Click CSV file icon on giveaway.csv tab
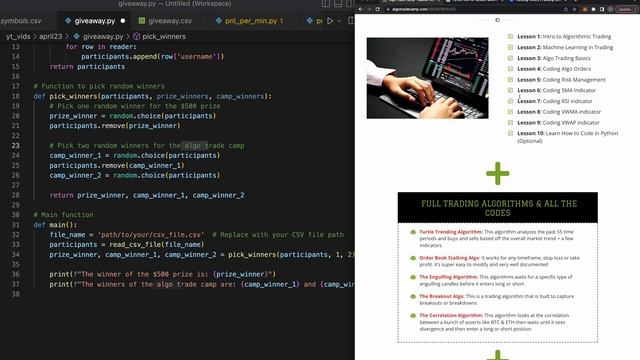640x360 pixels. [x=142, y=20]
